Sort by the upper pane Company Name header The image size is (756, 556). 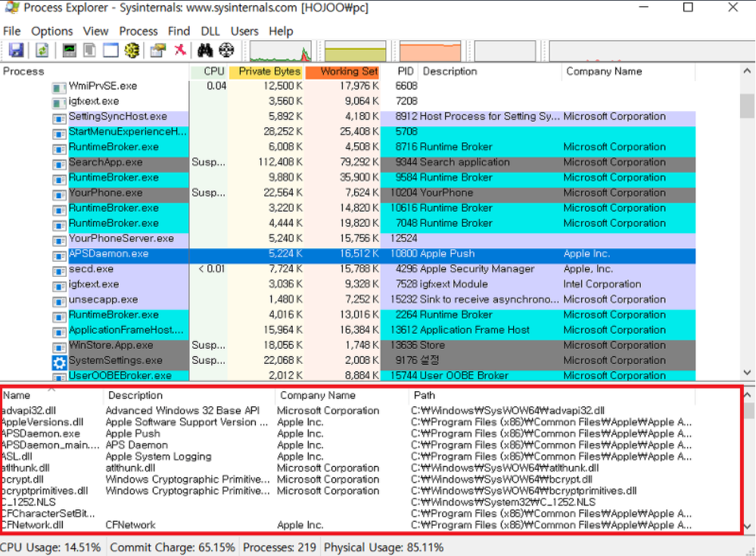(628, 71)
